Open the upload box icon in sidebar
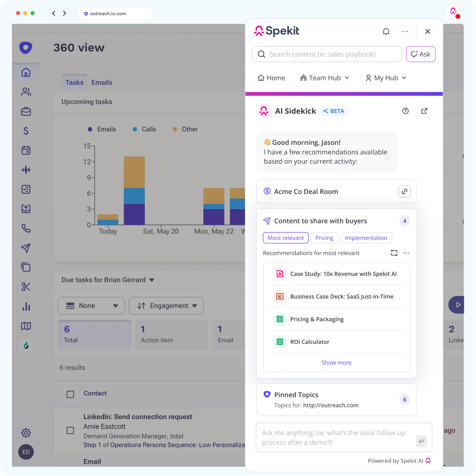Viewport: 476px width, 476px height. click(x=26, y=209)
